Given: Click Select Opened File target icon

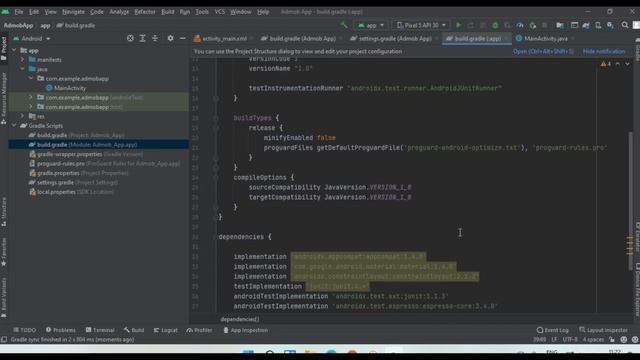Looking at the screenshot, I should [130, 38].
